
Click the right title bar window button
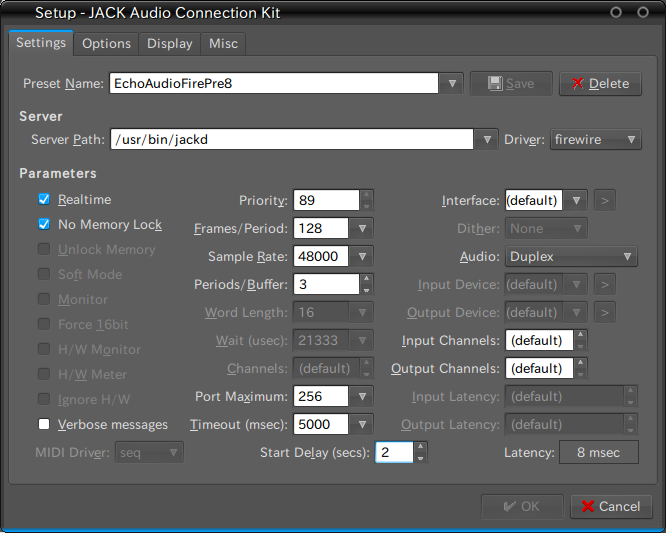(643, 12)
